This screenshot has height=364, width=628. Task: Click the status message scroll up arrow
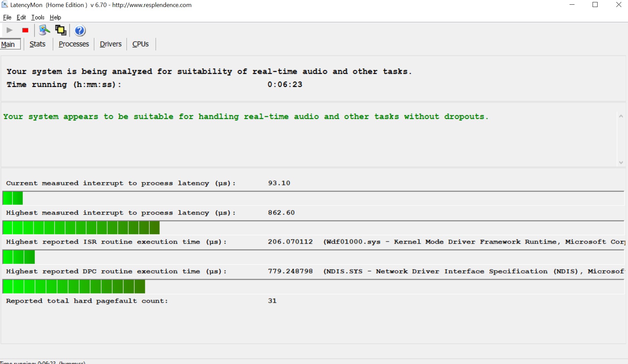click(x=621, y=116)
